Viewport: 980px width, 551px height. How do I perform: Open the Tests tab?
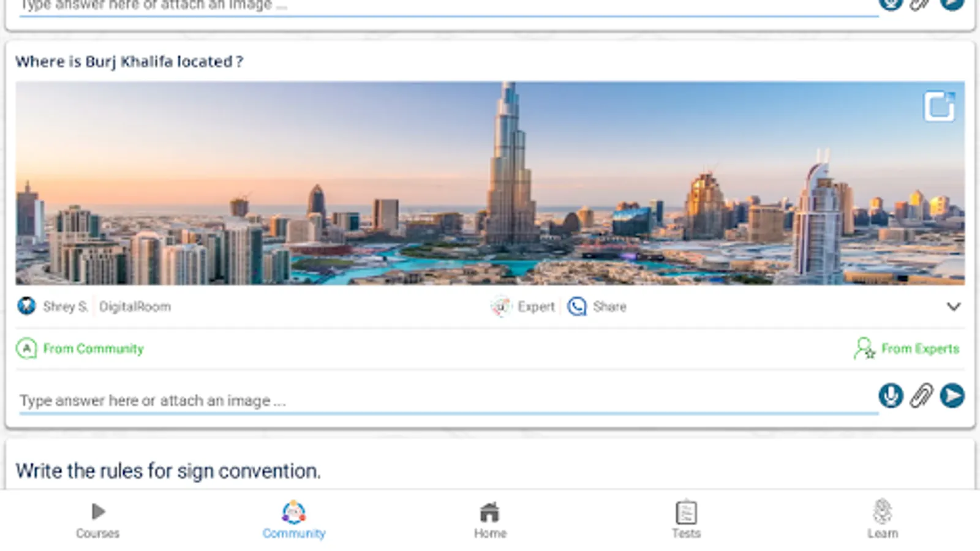[686, 520]
